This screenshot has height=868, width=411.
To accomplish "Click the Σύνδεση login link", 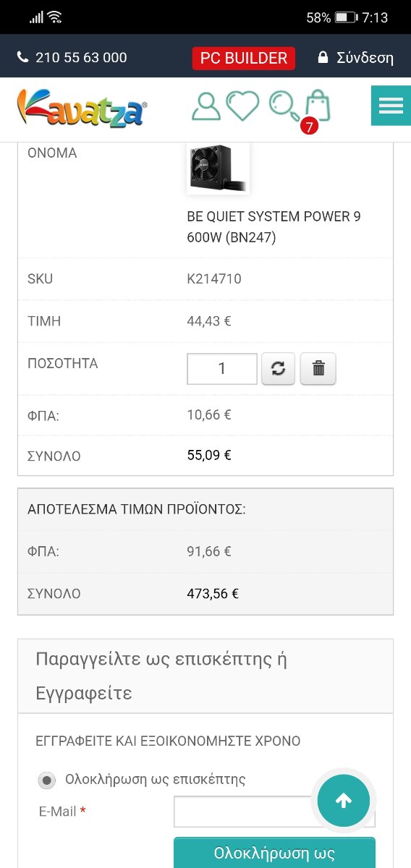I will click(x=365, y=58).
